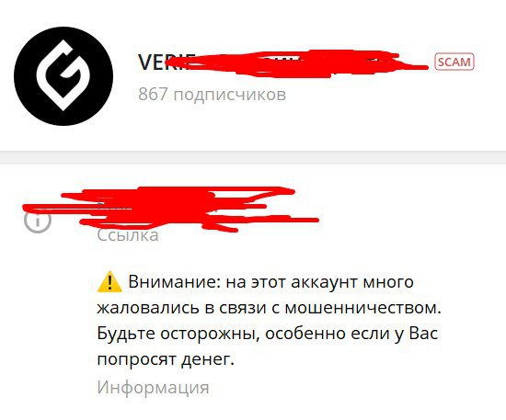This screenshot has height=420, width=506.
Task: Open the black G-logo channel avatar
Action: pyautogui.click(x=63, y=76)
